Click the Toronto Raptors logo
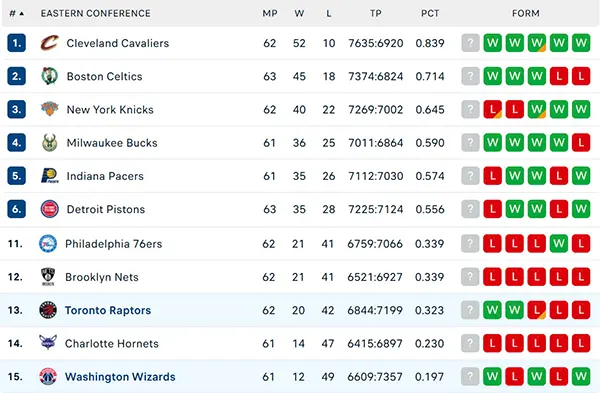600x393 pixels. click(48, 310)
